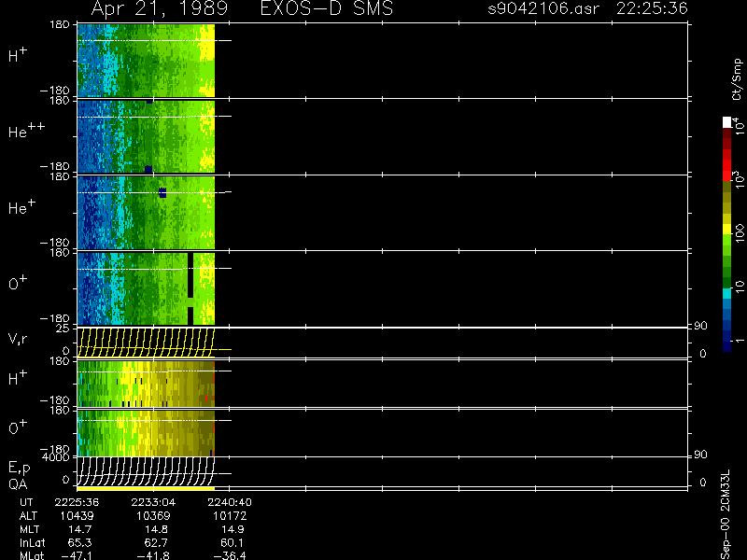Click the MLat value '-41.8'
747x560 pixels.
tap(153, 555)
